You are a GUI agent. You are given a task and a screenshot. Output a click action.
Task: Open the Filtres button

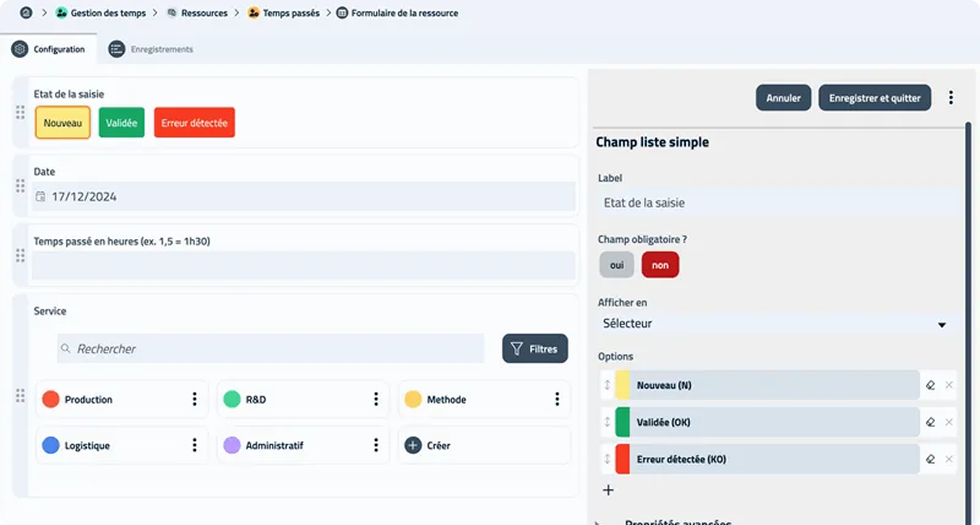(535, 349)
